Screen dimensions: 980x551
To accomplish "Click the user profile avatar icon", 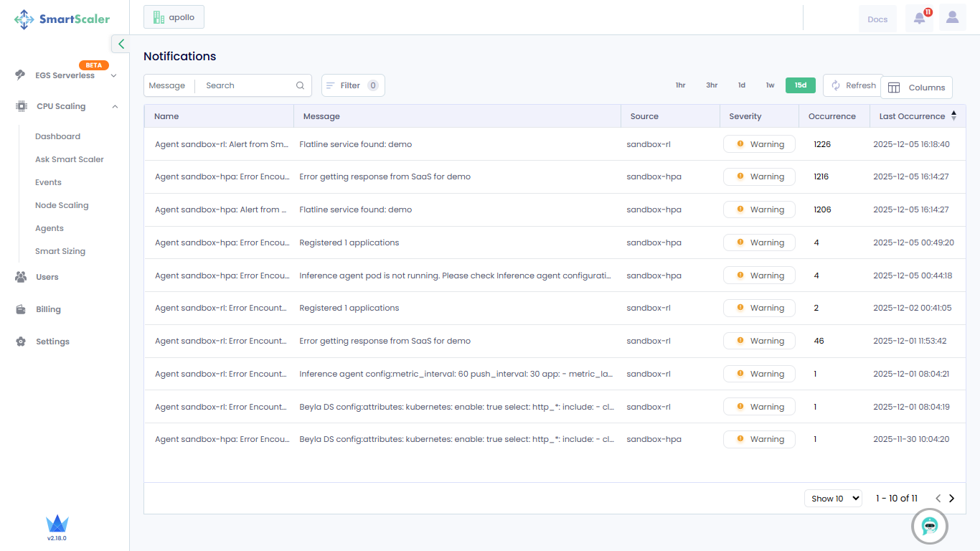I will [952, 18].
